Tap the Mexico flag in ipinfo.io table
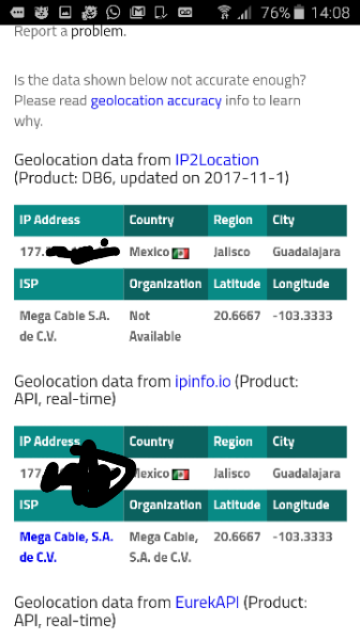The height and width of the screenshot is (640, 360). click(180, 474)
